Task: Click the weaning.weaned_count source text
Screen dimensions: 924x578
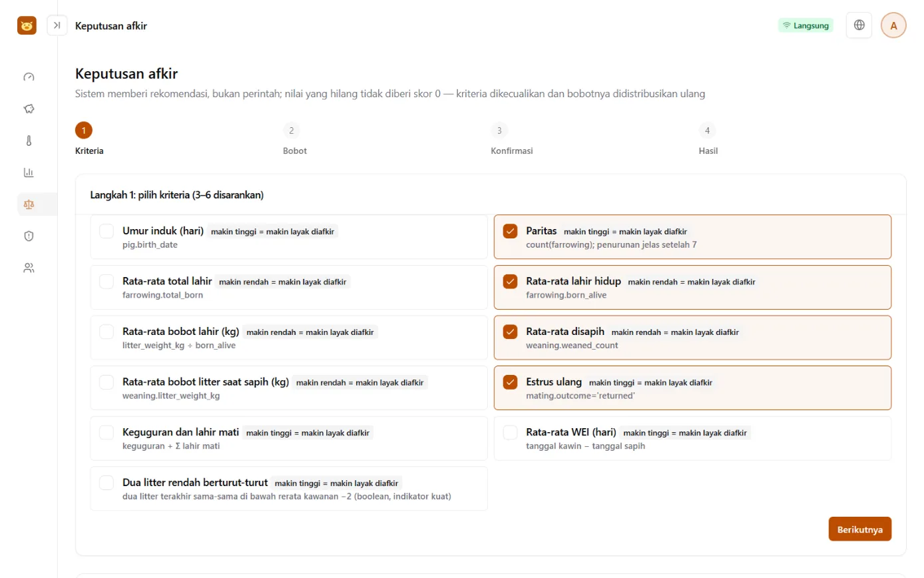Action: pyautogui.click(x=572, y=346)
